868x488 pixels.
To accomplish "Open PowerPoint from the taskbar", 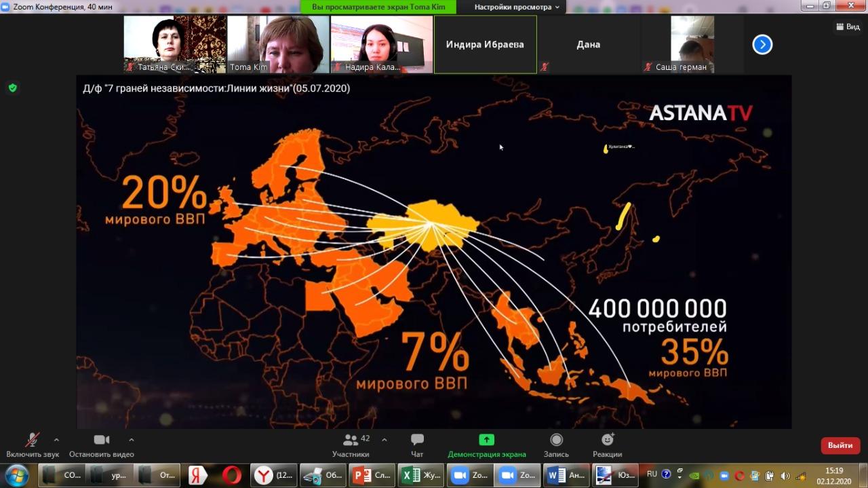I will coord(371,475).
